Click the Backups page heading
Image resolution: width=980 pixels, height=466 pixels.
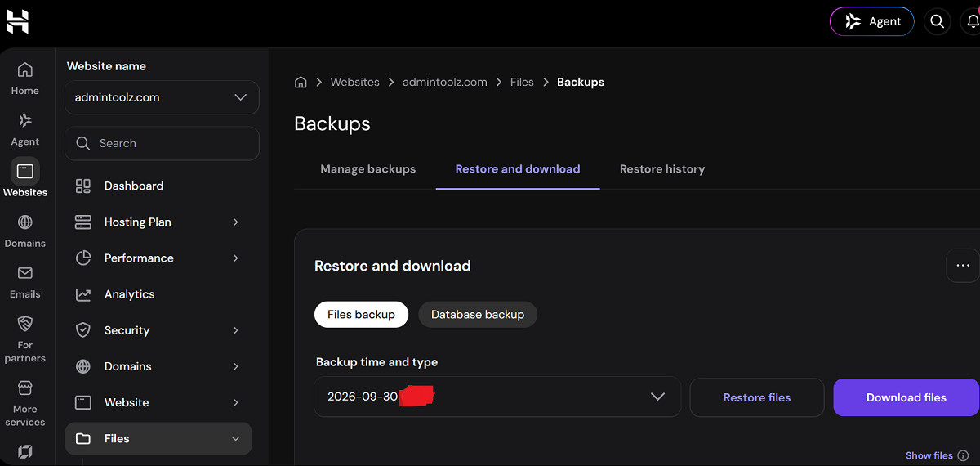332,123
